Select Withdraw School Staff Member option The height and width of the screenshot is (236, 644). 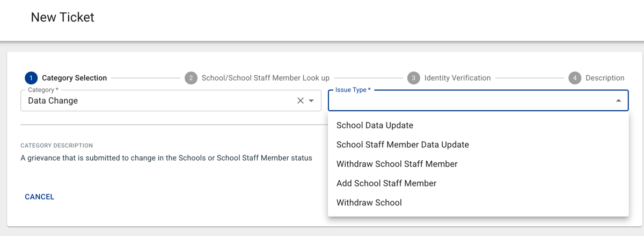pos(397,164)
